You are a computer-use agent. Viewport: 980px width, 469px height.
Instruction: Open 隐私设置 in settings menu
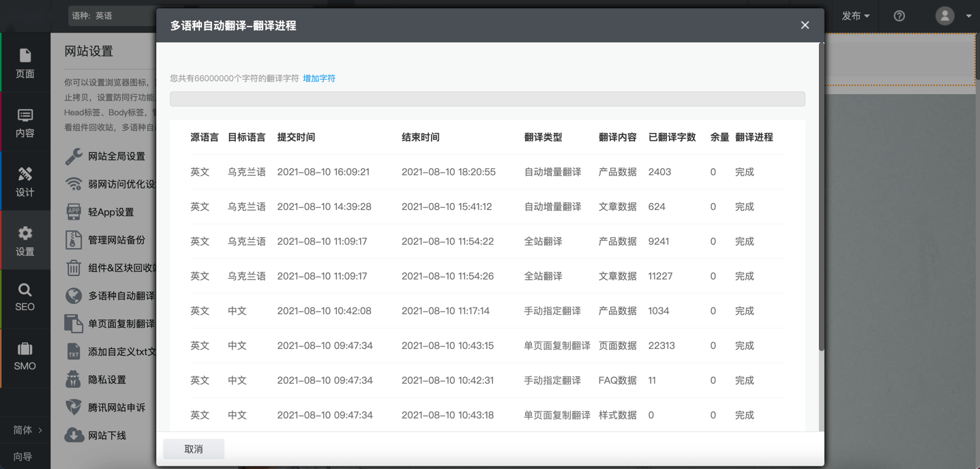point(107,380)
